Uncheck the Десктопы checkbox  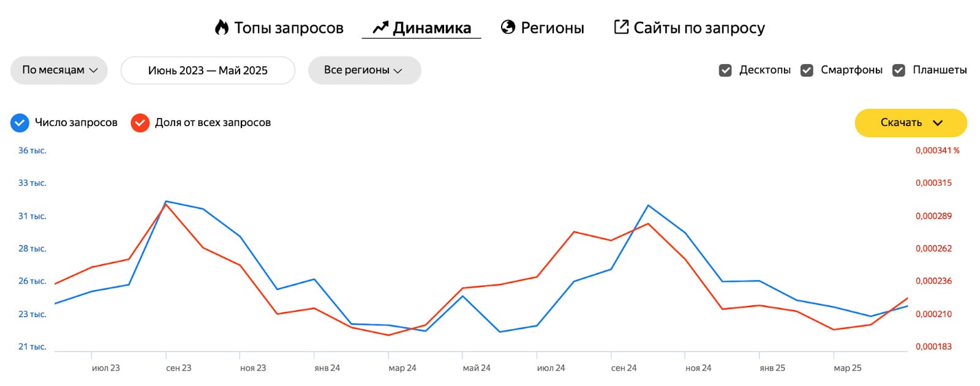tap(726, 70)
